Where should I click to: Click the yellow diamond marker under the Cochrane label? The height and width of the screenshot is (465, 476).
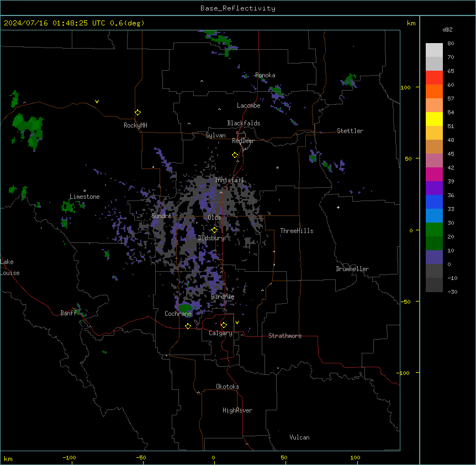point(188,326)
